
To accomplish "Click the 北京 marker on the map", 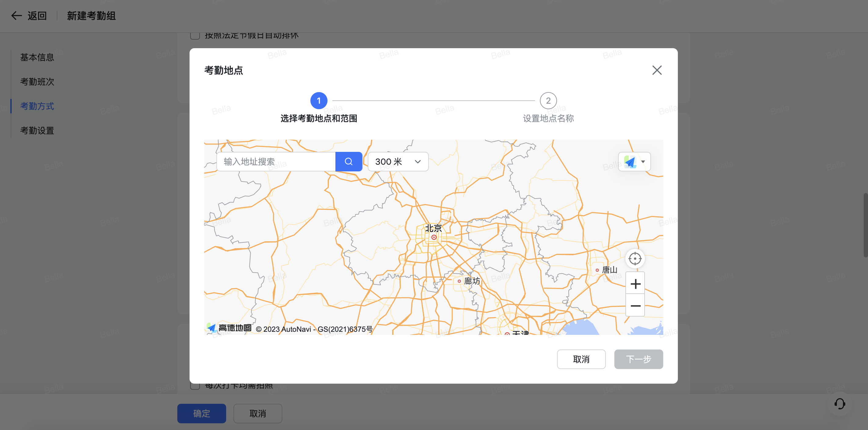I will (x=434, y=237).
